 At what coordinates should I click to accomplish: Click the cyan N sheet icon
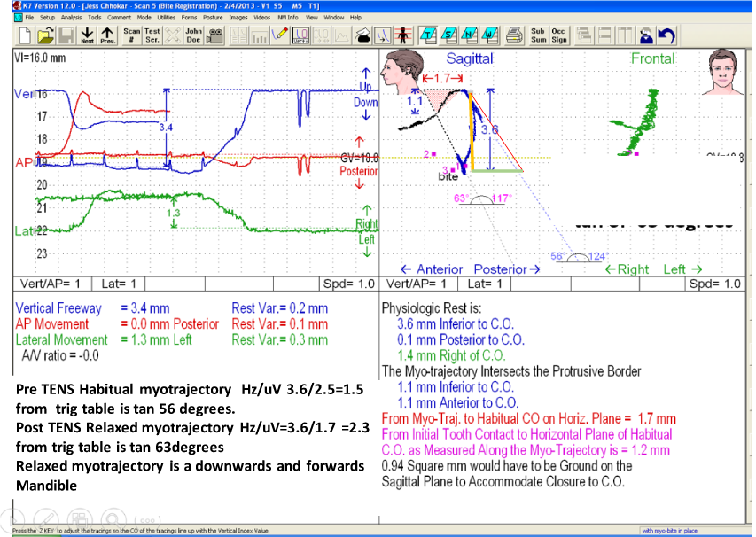(469, 36)
